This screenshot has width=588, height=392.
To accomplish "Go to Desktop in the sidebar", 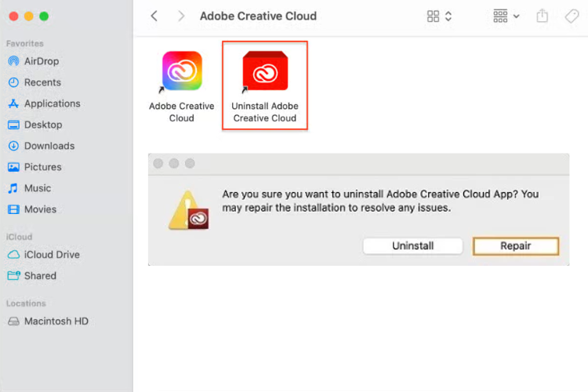I will pyautogui.click(x=34, y=125).
